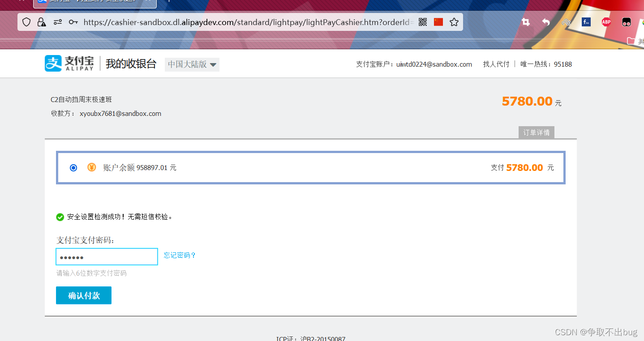
Task: Open the Adblock Plus extension
Action: click(x=606, y=22)
